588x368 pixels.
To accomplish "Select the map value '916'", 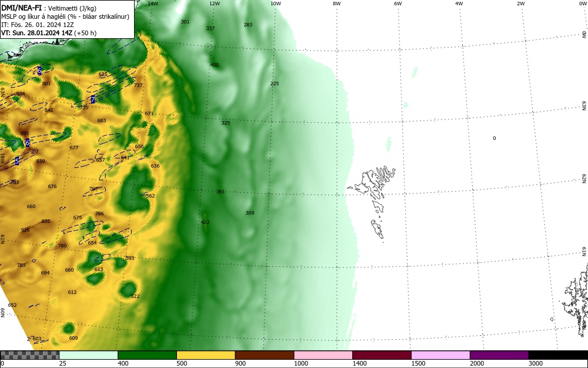I will (x=25, y=230).
